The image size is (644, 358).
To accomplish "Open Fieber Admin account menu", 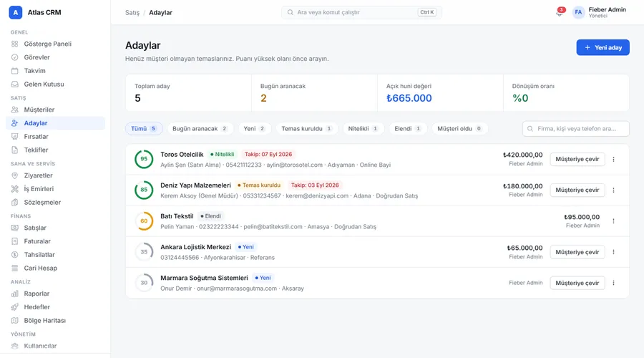I will (x=600, y=12).
